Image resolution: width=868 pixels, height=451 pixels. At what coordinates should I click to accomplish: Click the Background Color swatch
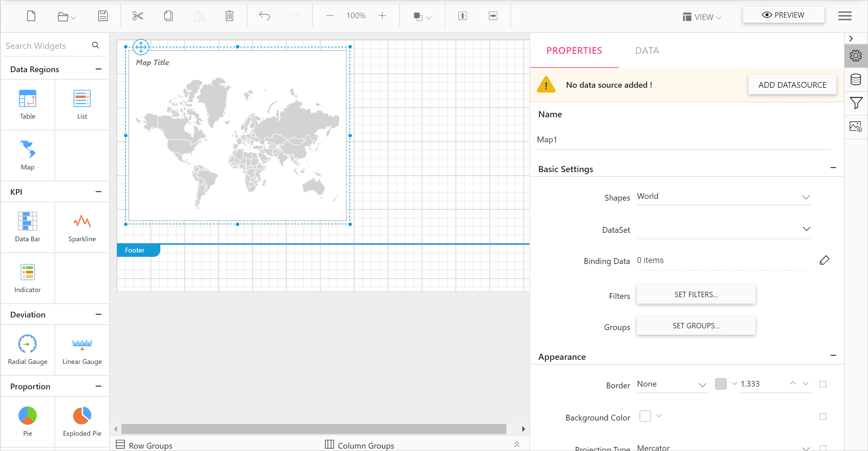pyautogui.click(x=645, y=416)
